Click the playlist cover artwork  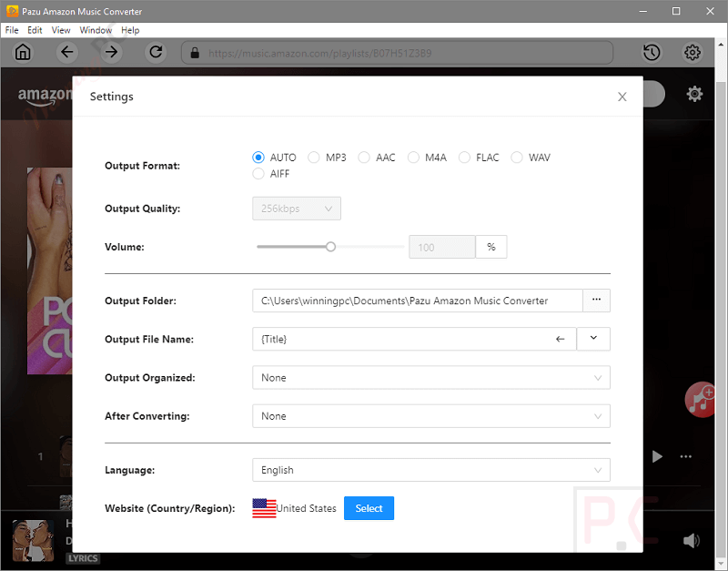tap(50, 270)
